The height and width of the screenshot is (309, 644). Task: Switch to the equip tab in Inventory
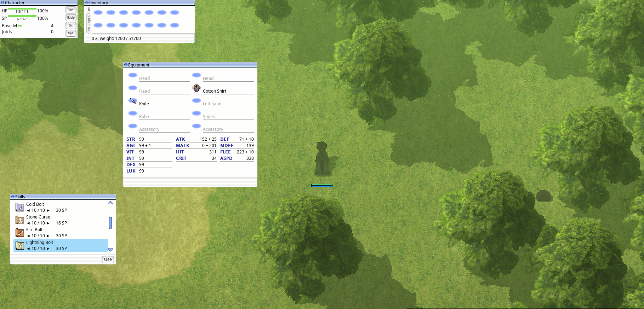tap(89, 20)
